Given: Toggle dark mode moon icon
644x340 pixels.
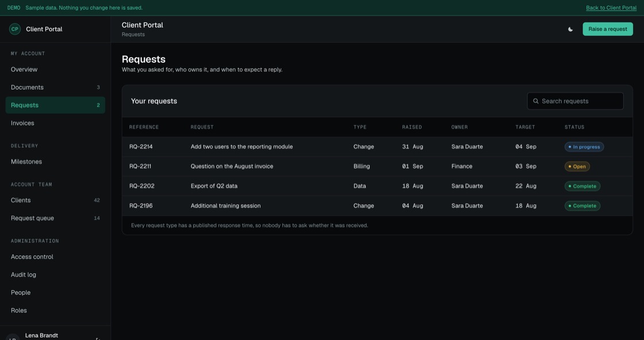Looking at the screenshot, I should tap(570, 29).
